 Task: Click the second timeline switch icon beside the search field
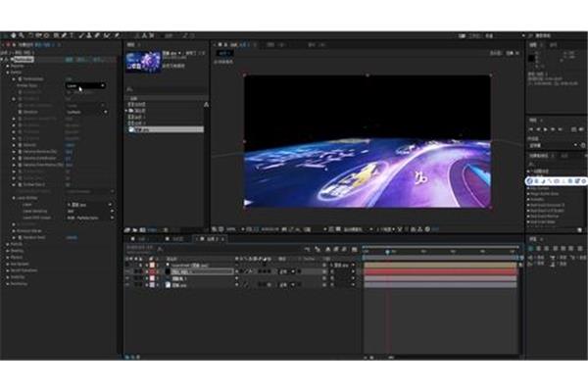[318, 249]
